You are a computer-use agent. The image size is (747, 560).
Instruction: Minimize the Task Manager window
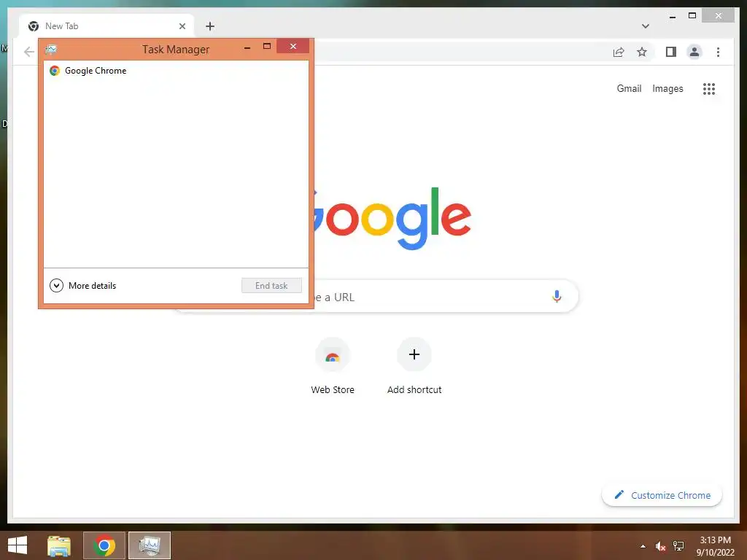[x=247, y=47]
